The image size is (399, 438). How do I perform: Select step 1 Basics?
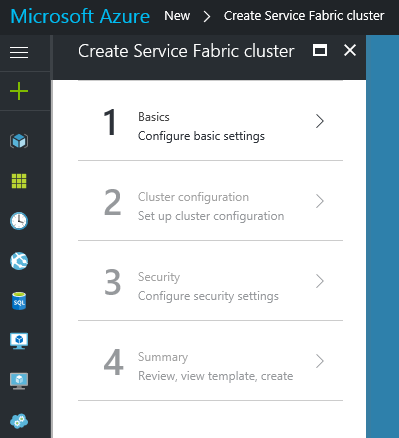pos(210,121)
